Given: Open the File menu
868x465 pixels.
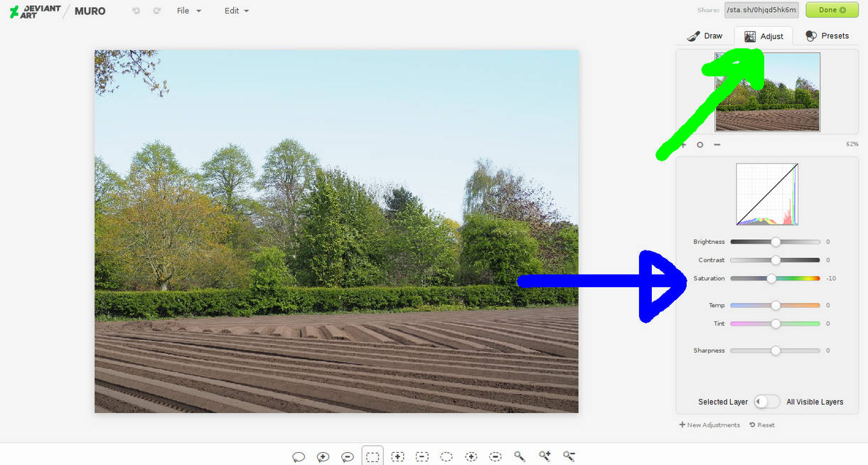Looking at the screenshot, I should pyautogui.click(x=189, y=11).
